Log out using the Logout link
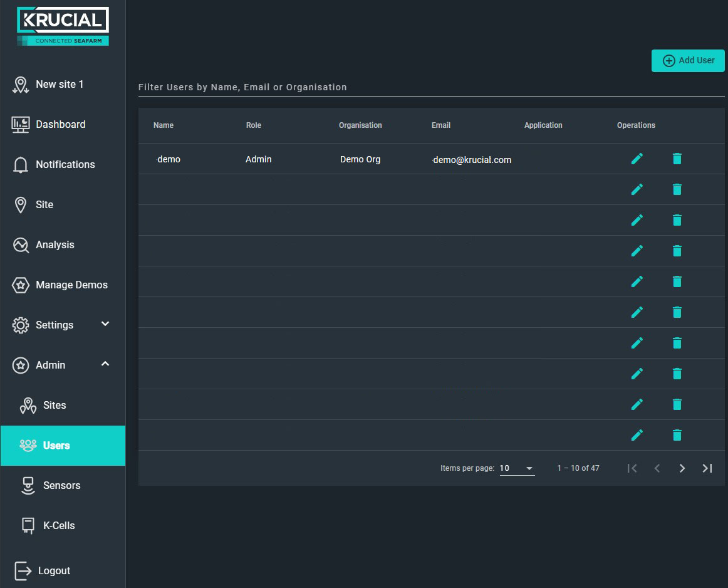Image resolution: width=728 pixels, height=588 pixels. 43,571
